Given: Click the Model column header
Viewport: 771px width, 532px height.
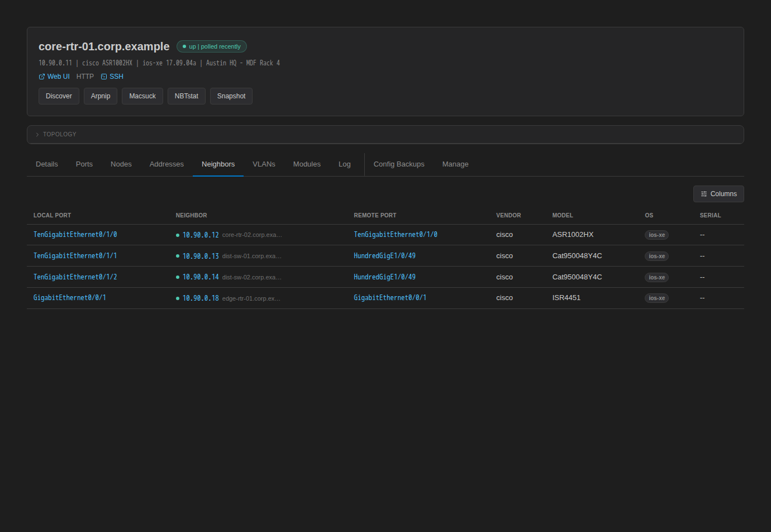Looking at the screenshot, I should click(x=563, y=215).
